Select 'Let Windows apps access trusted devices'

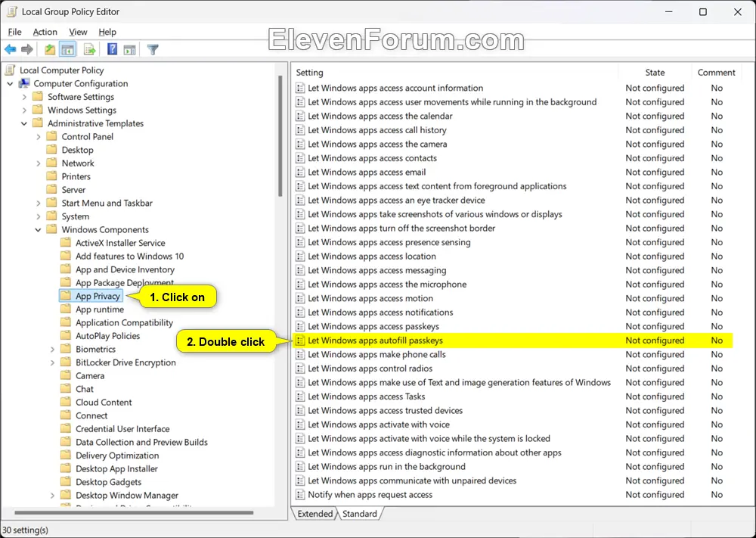(385, 410)
